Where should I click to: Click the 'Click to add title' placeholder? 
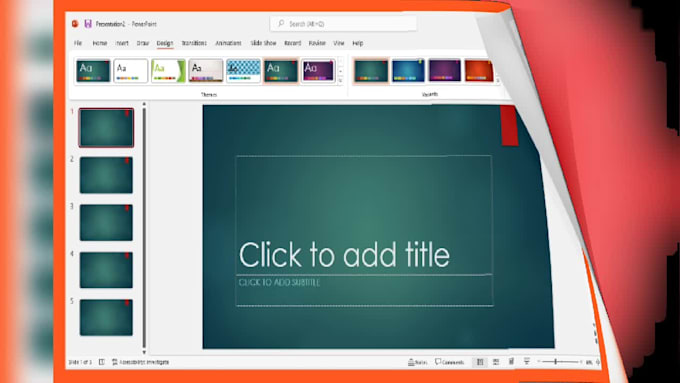[x=364, y=215]
